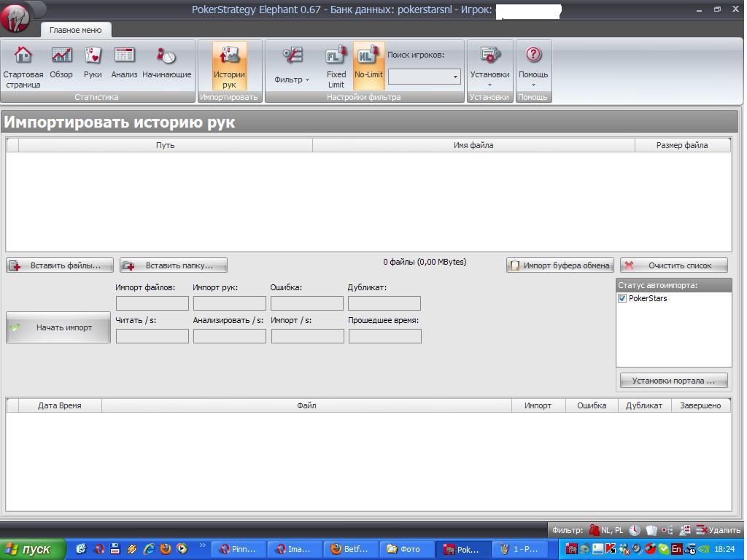Switch to Ima... taskbar window
Viewport: 747px width, 560px height.
[295, 550]
